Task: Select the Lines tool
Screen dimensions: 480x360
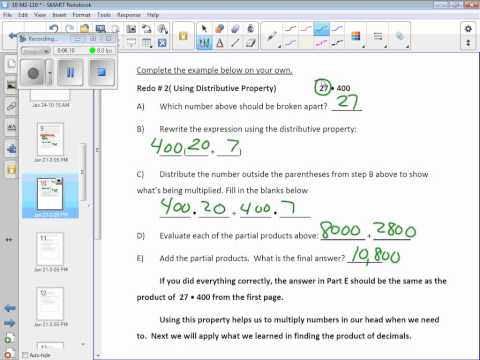Action: click(235, 43)
